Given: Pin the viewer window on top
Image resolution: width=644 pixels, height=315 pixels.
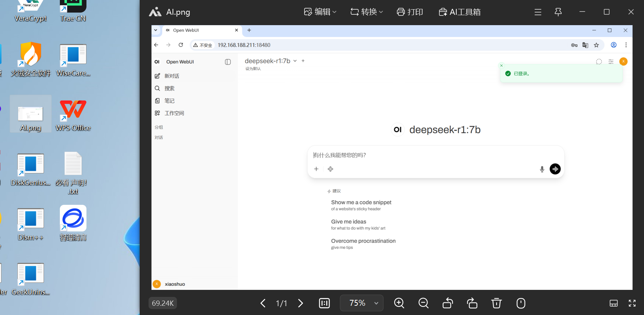Looking at the screenshot, I should [x=558, y=12].
